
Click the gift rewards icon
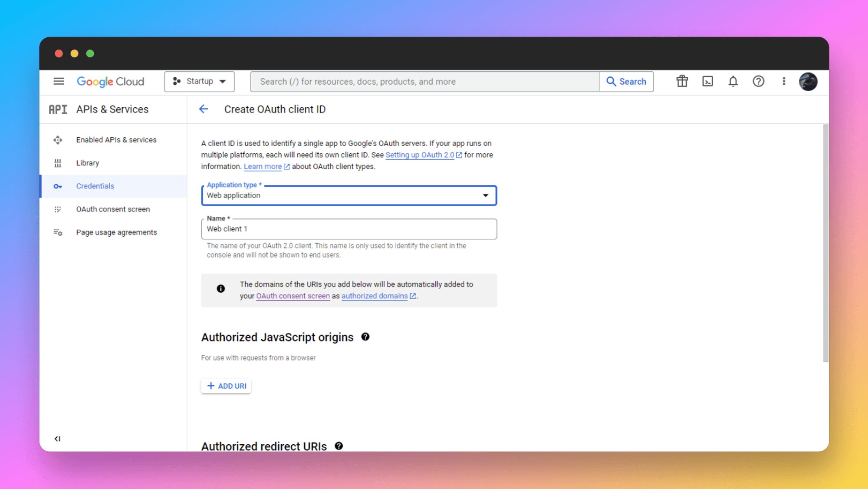coord(682,81)
